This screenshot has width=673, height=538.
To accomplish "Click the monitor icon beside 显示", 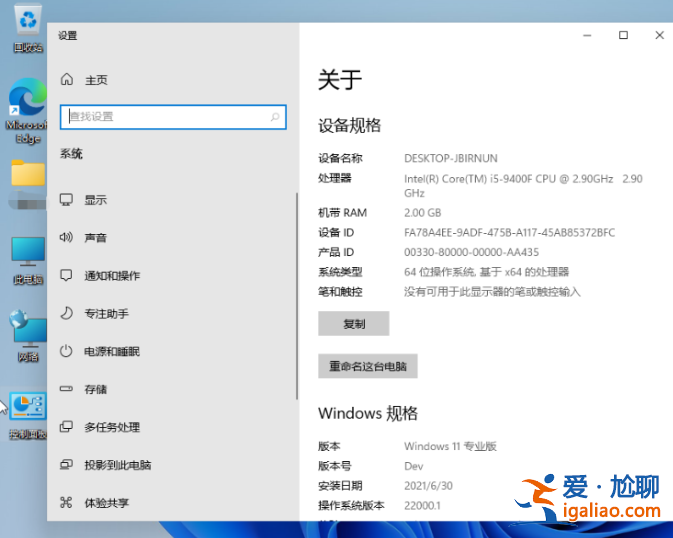I will 66,200.
